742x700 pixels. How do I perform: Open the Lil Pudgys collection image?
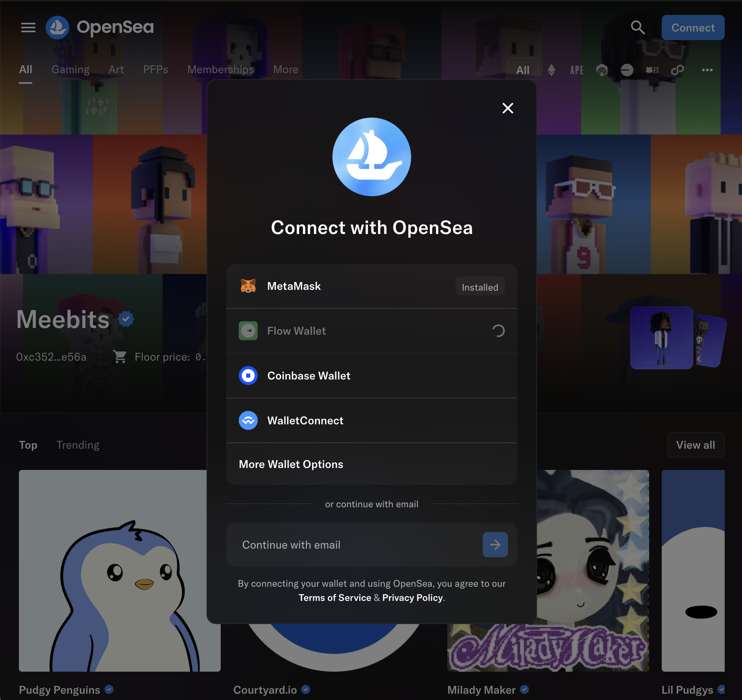693,571
